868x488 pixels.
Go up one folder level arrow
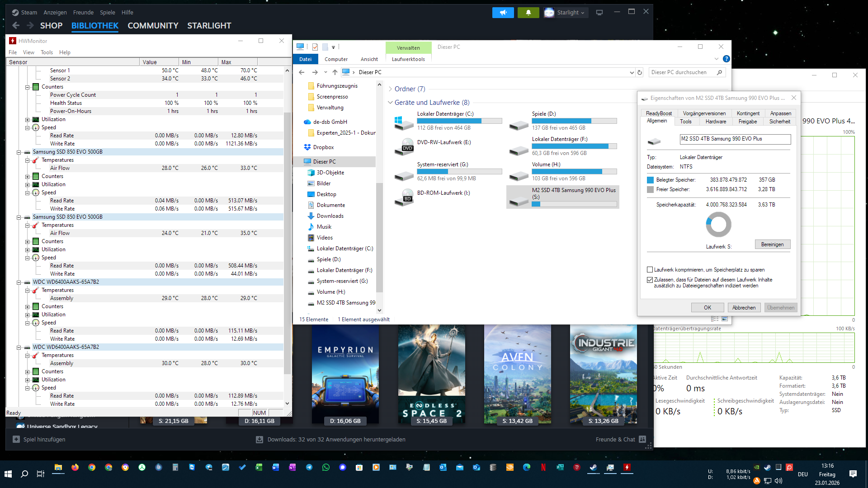point(335,72)
